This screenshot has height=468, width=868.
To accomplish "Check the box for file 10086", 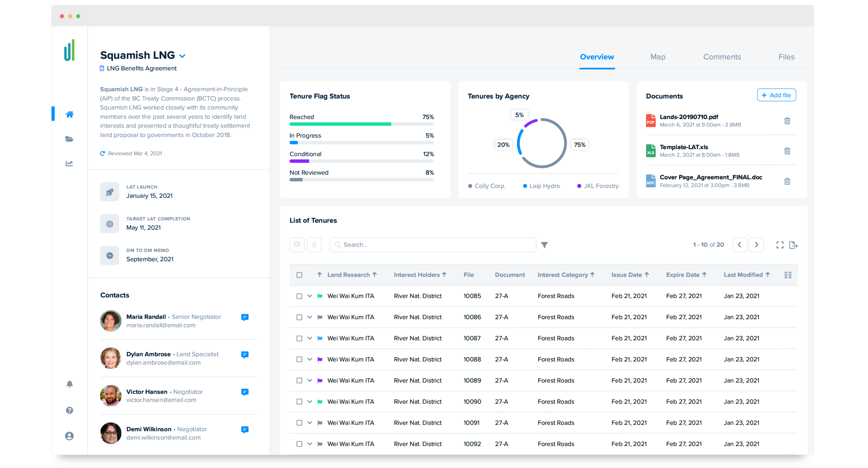I will click(299, 317).
